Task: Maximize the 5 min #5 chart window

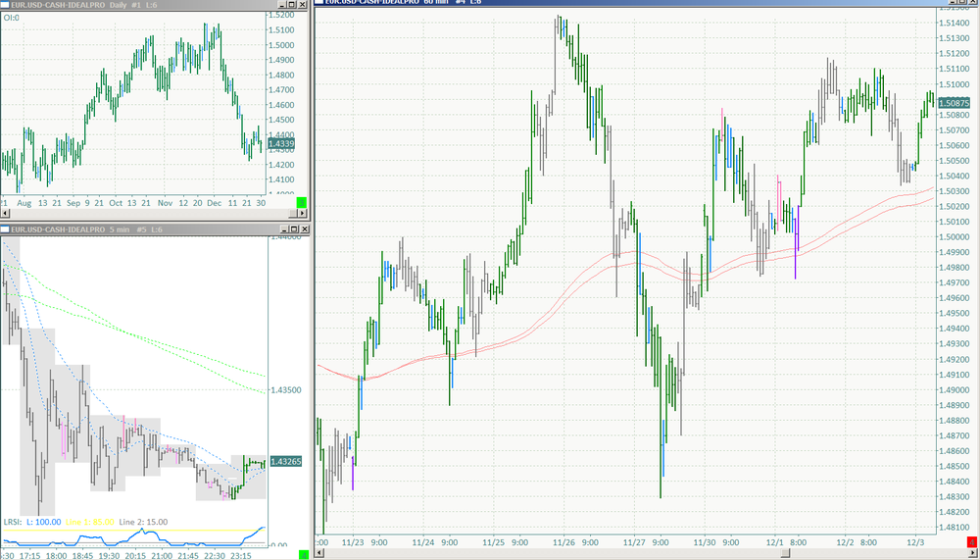Action: [x=294, y=229]
